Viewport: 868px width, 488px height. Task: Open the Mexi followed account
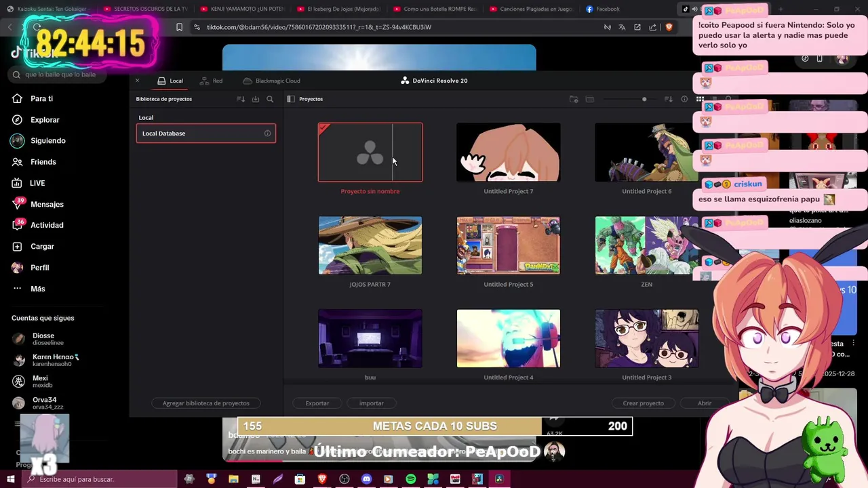coord(32,382)
